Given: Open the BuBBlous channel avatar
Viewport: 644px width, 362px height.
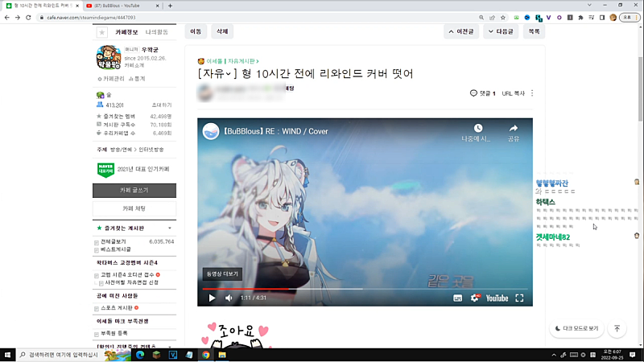Looking at the screenshot, I should coord(211,131).
